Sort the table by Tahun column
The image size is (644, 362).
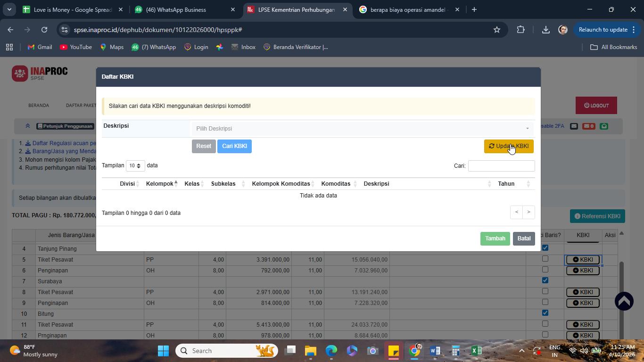click(513, 184)
